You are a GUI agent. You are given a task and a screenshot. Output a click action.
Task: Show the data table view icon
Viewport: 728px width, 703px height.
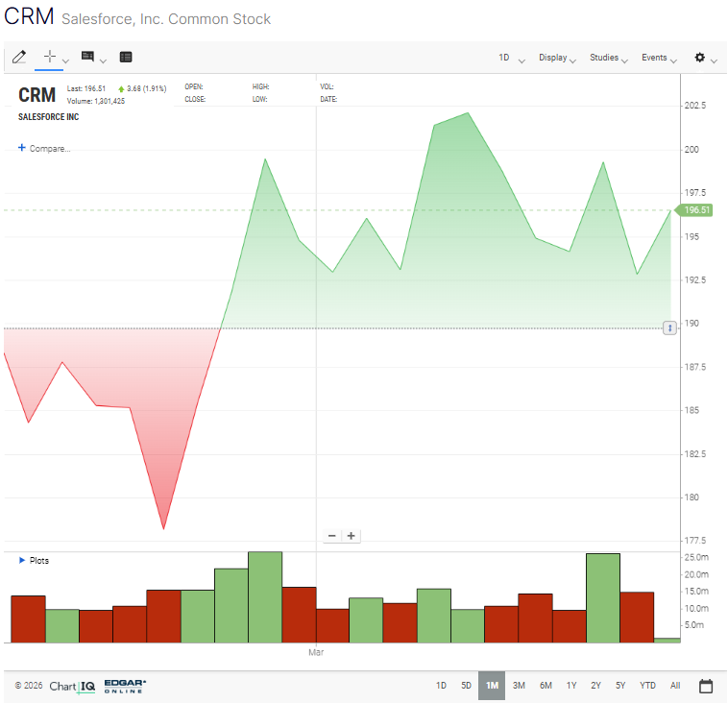point(126,58)
